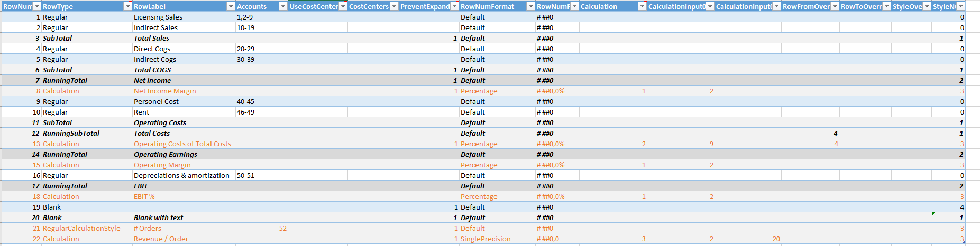Select the accounts cell containing 10-19
The image size is (980, 246).
click(261, 27)
